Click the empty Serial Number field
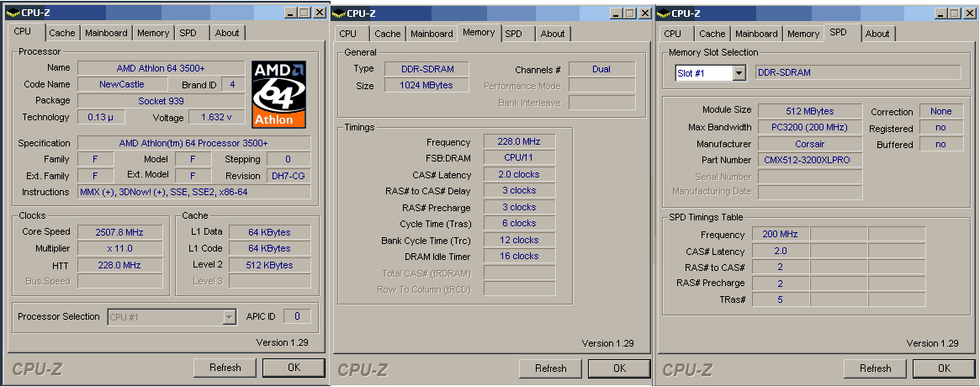Viewport: 980px width, 387px height. click(x=810, y=177)
